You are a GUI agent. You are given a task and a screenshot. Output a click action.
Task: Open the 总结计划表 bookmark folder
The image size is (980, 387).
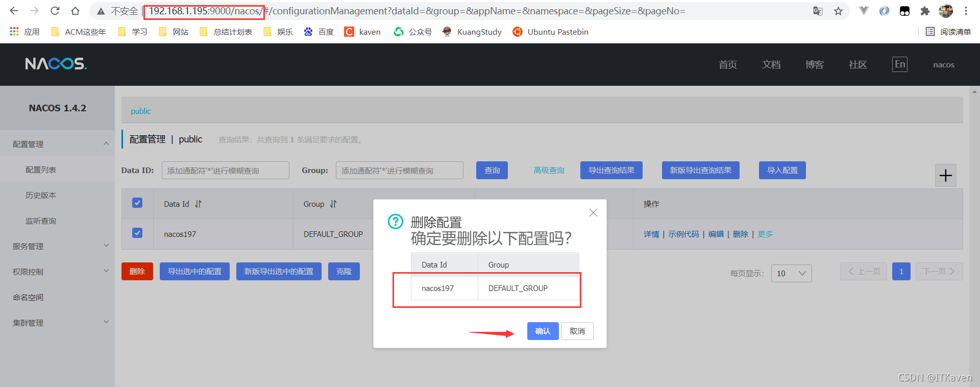tap(226, 32)
